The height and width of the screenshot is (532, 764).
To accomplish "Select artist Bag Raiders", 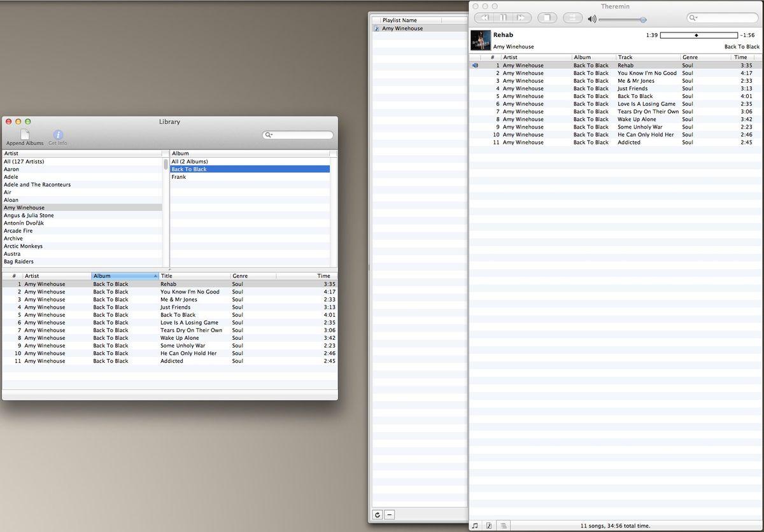I will click(x=82, y=262).
